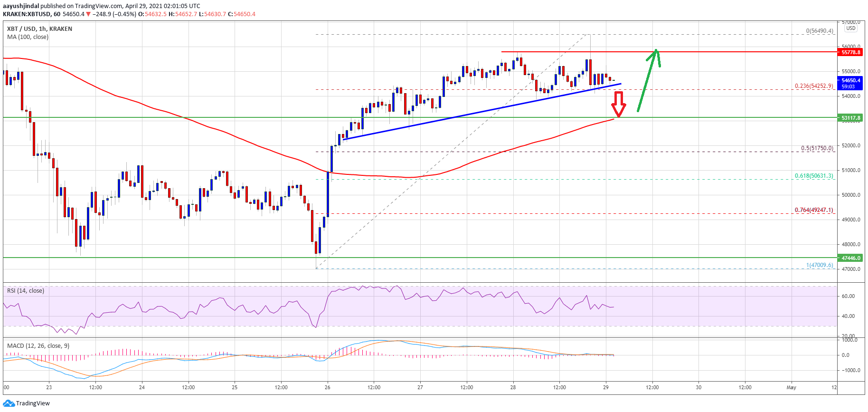The width and height of the screenshot is (868, 412).
Task: Click the XBT / USD, 1h, KRAKEN title
Action: tap(39, 29)
